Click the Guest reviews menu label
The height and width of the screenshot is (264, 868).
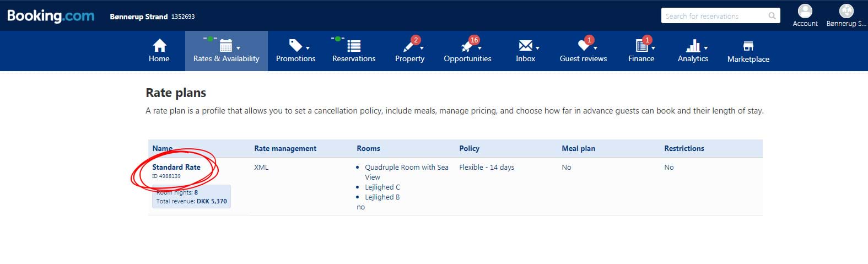pyautogui.click(x=583, y=59)
